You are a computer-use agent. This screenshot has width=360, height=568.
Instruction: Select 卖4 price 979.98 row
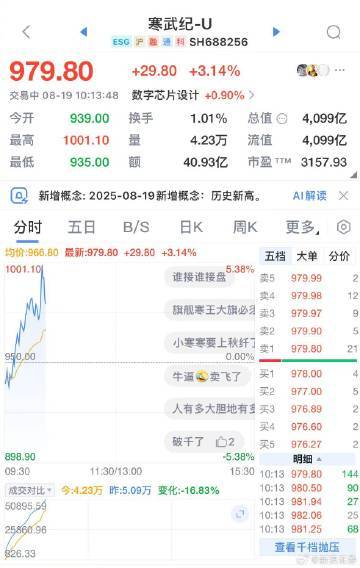(309, 296)
